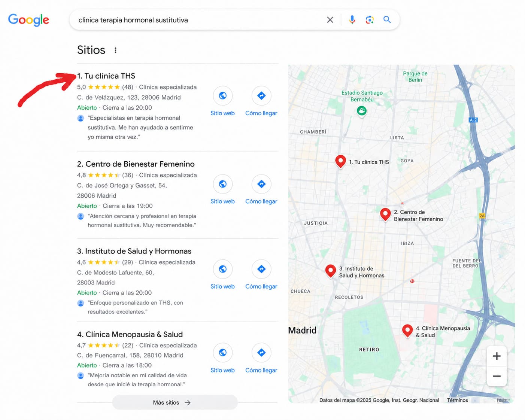Click 'Sitio web' label for Centro de Bienestar Femenino
This screenshot has width=525, height=420.
click(222, 201)
